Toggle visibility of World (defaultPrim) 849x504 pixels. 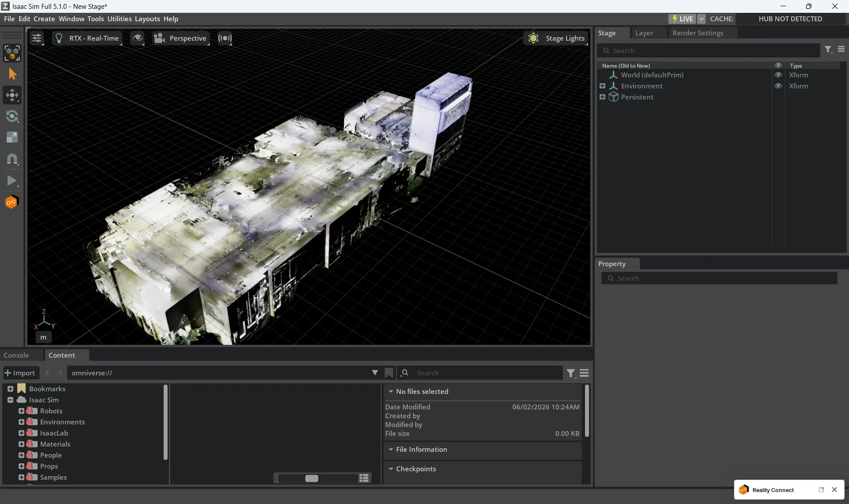[778, 75]
